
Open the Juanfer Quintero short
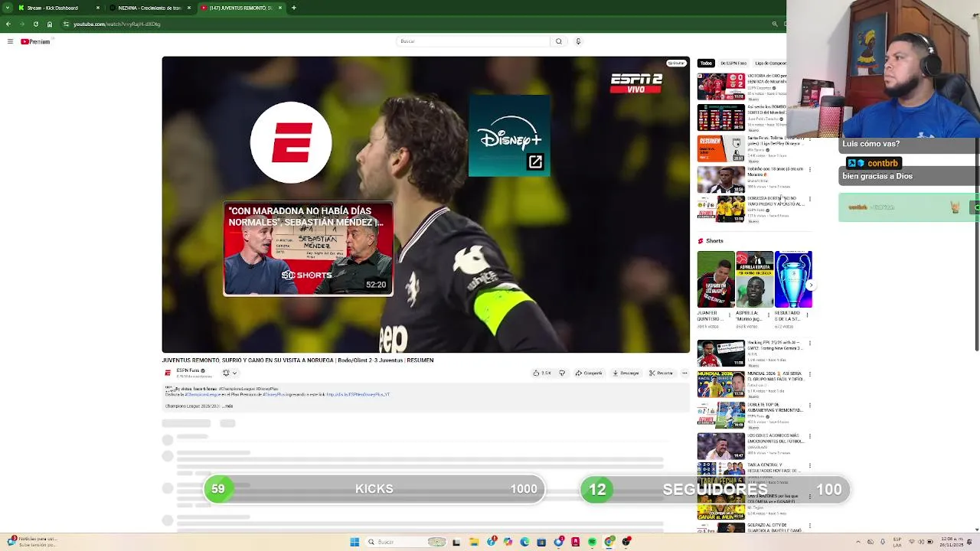(x=716, y=279)
